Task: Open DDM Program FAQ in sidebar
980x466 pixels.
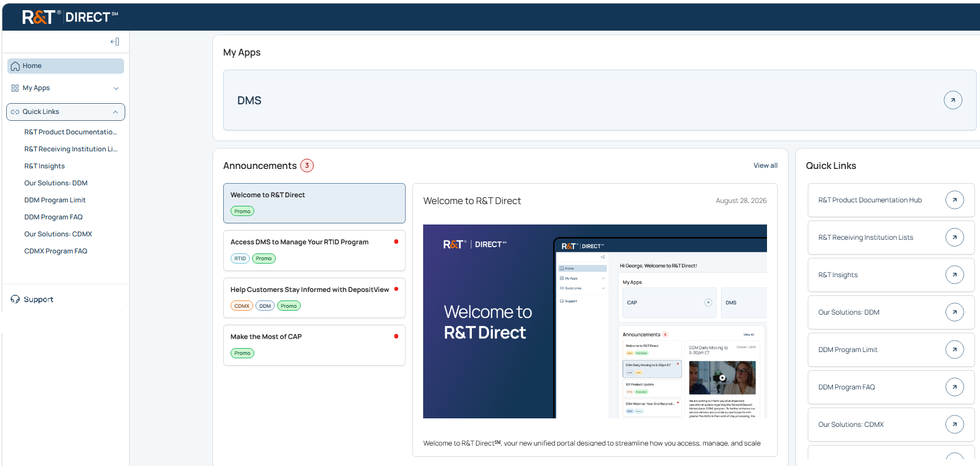Action: (x=53, y=217)
